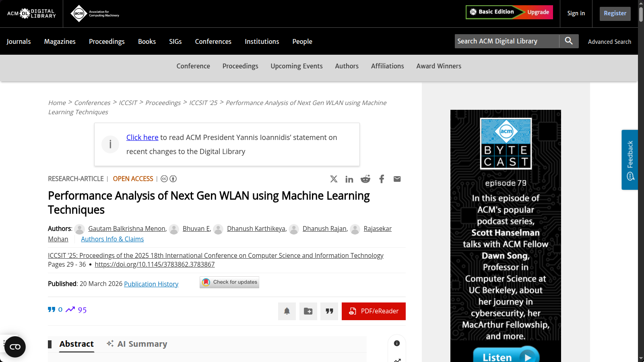Share article on X (Twitter)
Viewport: 644px width, 362px height.
[x=334, y=179]
